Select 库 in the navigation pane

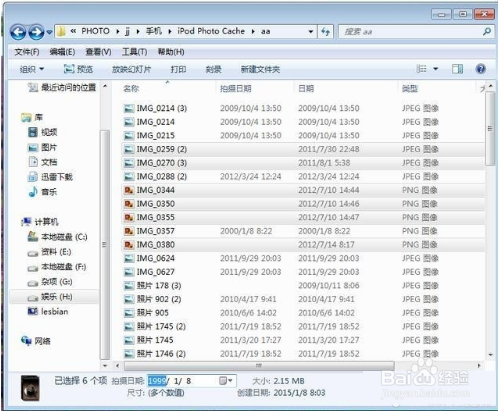(32, 117)
